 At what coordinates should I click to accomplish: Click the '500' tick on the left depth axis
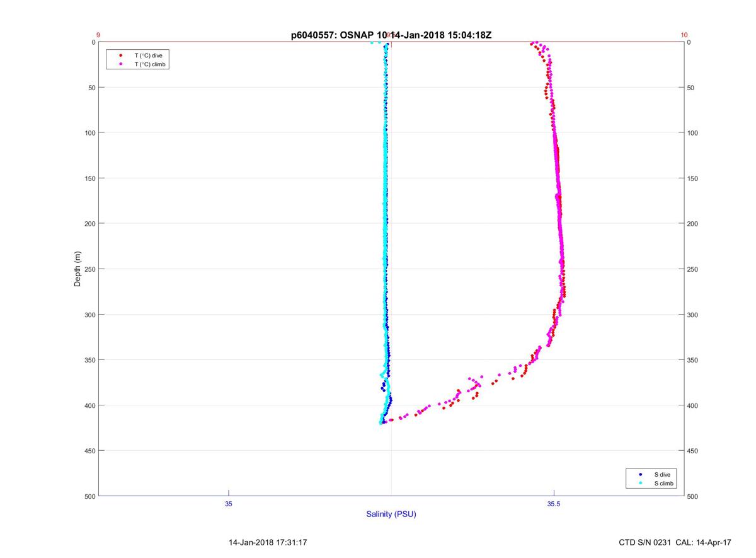89,496
